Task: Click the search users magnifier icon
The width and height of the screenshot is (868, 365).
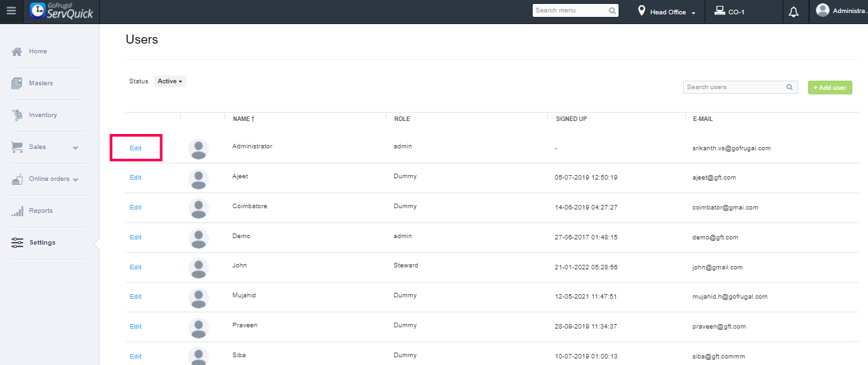Action: pyautogui.click(x=790, y=87)
